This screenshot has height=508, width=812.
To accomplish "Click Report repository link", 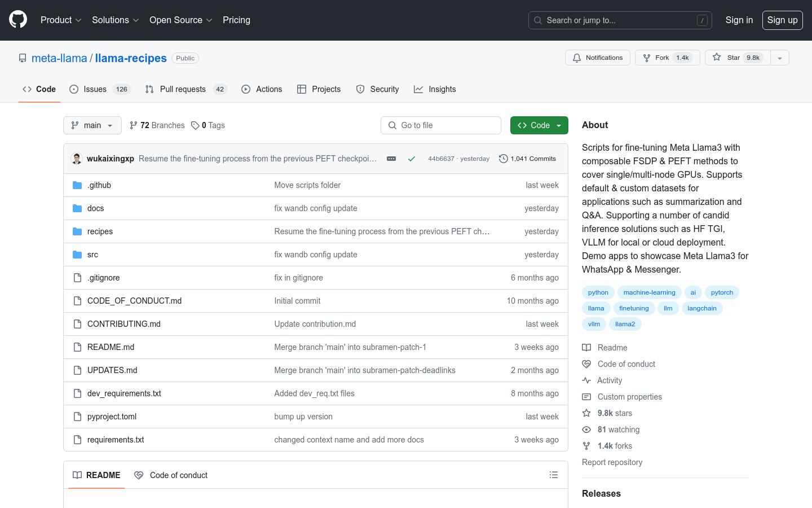I will tap(612, 462).
